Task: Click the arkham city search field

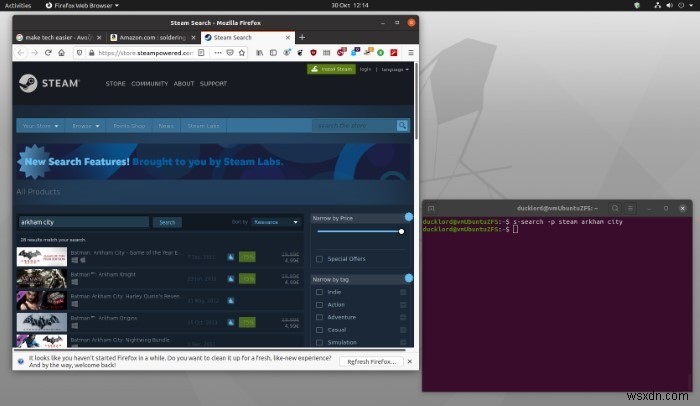Action: [x=83, y=222]
